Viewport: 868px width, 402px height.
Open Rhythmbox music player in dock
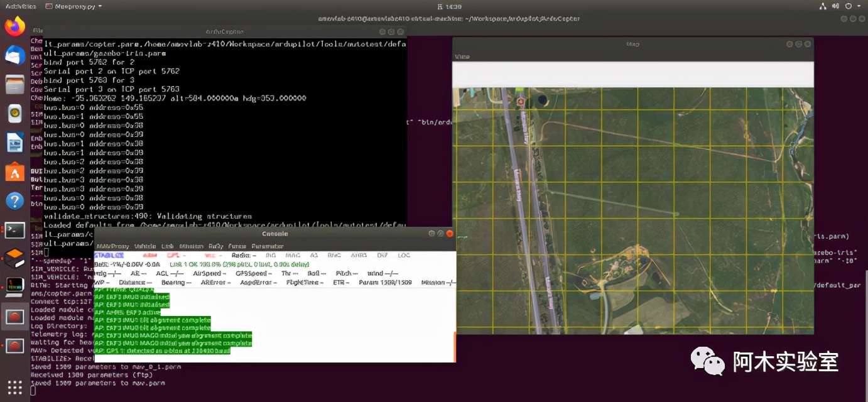14,114
